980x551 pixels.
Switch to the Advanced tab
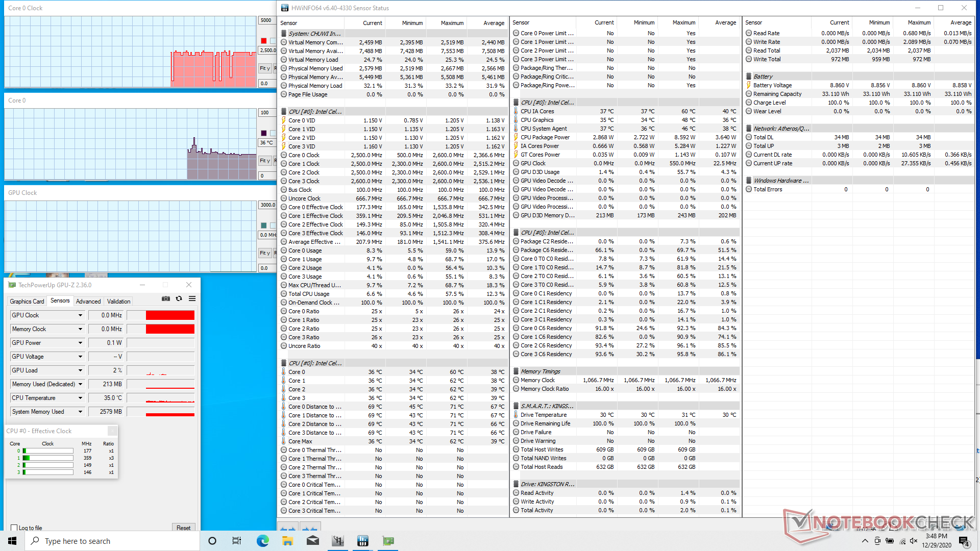pos(88,302)
